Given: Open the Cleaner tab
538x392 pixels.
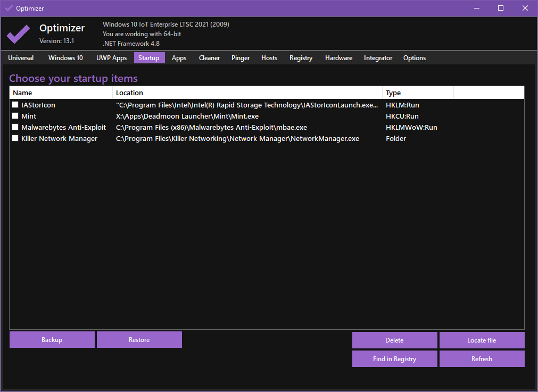Looking at the screenshot, I should (209, 58).
